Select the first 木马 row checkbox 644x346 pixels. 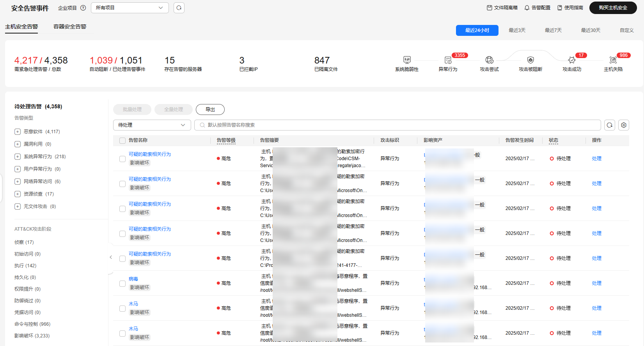[x=122, y=309]
